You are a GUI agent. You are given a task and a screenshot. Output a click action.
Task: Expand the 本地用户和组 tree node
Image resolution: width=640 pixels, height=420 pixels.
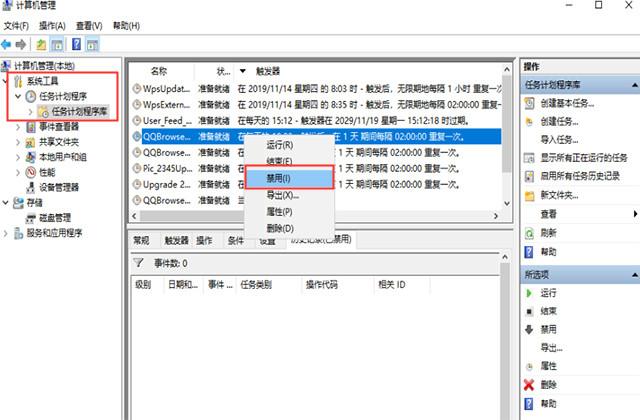(x=18, y=157)
